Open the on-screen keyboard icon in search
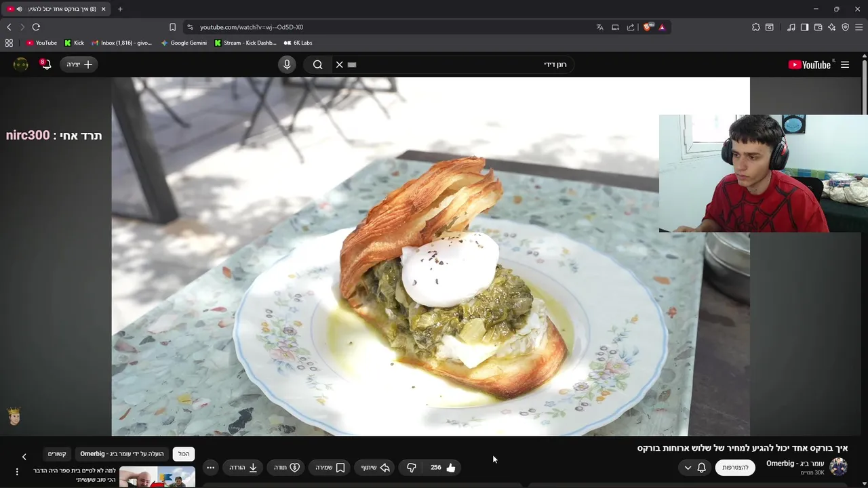This screenshot has height=488, width=868. 351,64
